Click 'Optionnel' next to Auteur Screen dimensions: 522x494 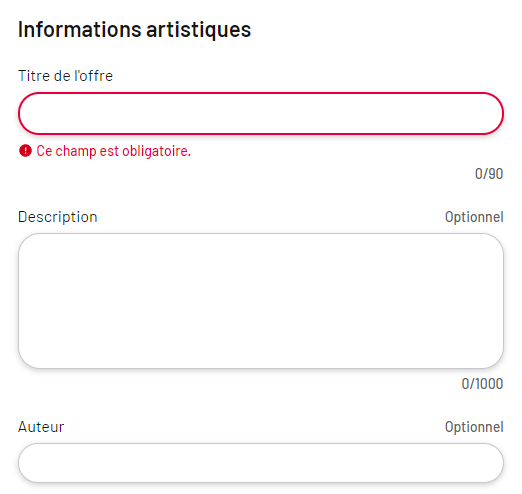[474, 427]
